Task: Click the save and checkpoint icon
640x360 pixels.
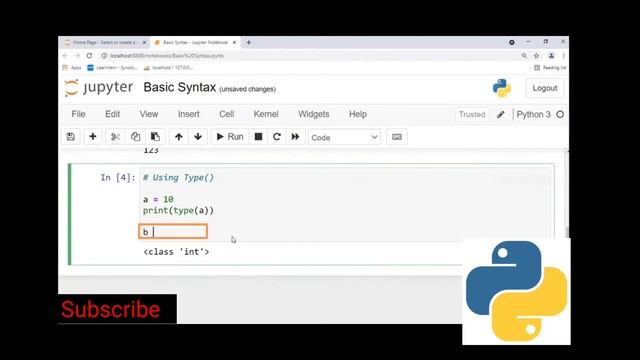Action: pyautogui.click(x=71, y=137)
